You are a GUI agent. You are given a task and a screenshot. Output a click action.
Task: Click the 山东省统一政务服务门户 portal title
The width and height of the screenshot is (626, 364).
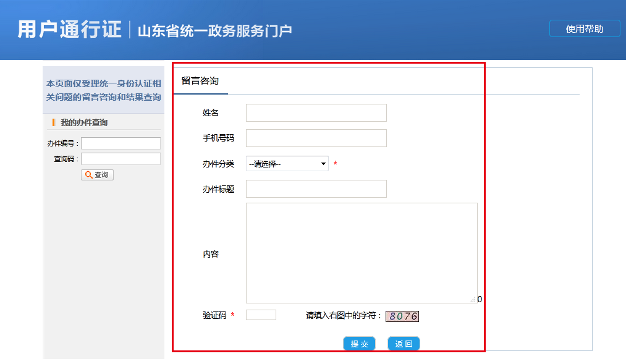(x=214, y=30)
